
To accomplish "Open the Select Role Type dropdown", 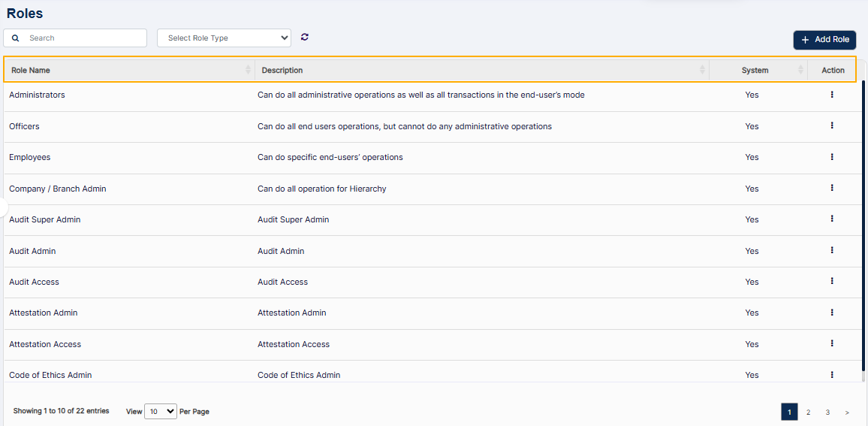I will point(225,38).
